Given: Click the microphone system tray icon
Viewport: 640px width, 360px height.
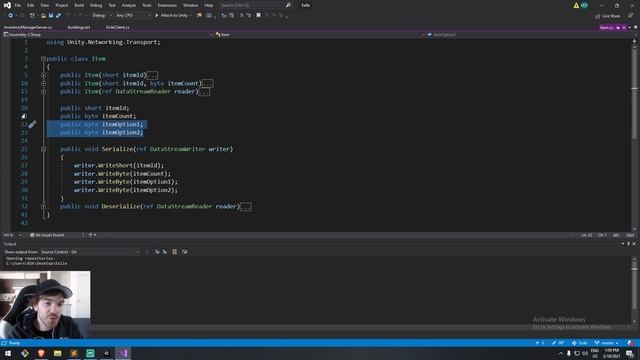Looking at the screenshot, I should point(569,353).
